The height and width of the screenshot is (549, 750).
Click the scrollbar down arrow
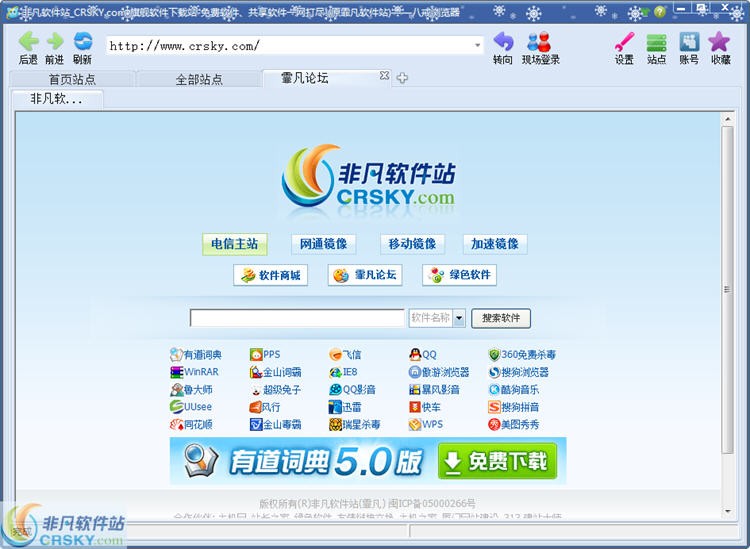[x=728, y=511]
